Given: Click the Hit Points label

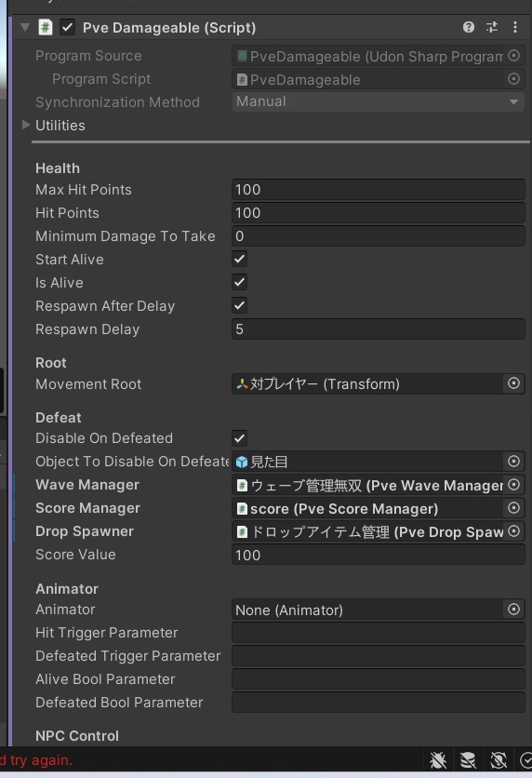Looking at the screenshot, I should [x=67, y=213].
